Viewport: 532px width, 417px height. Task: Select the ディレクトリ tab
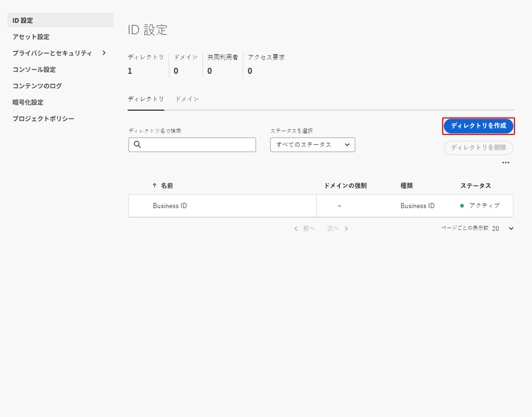point(146,99)
